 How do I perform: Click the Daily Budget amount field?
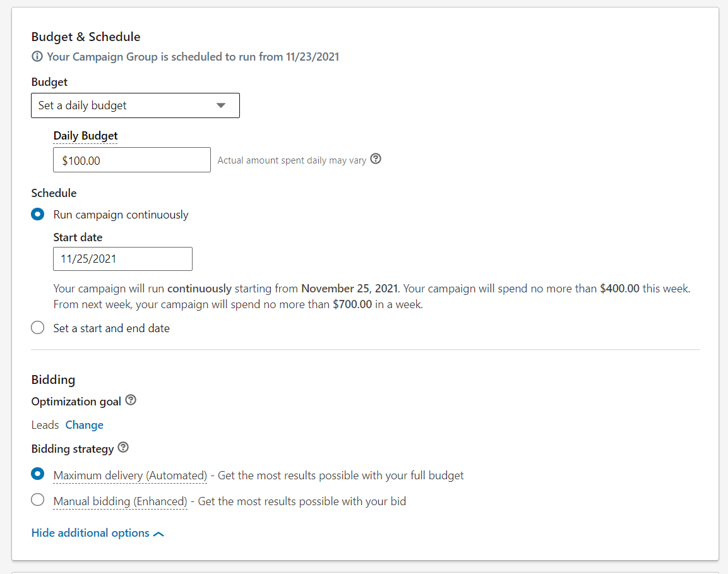tap(131, 160)
